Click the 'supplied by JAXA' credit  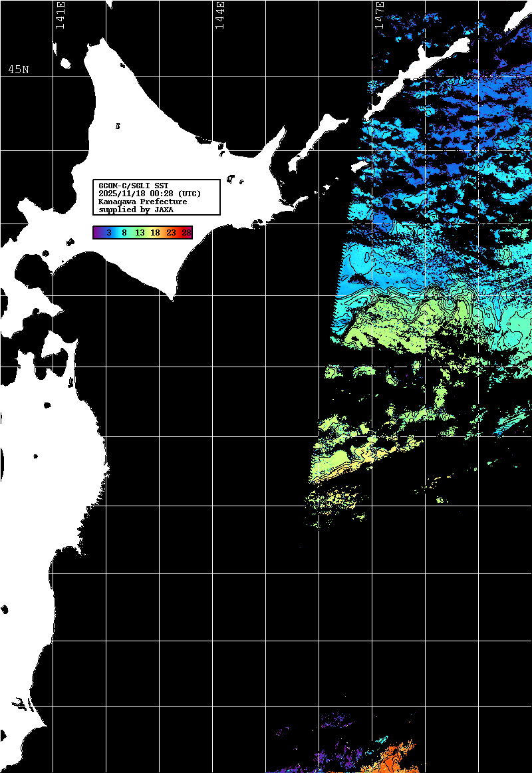(x=136, y=210)
